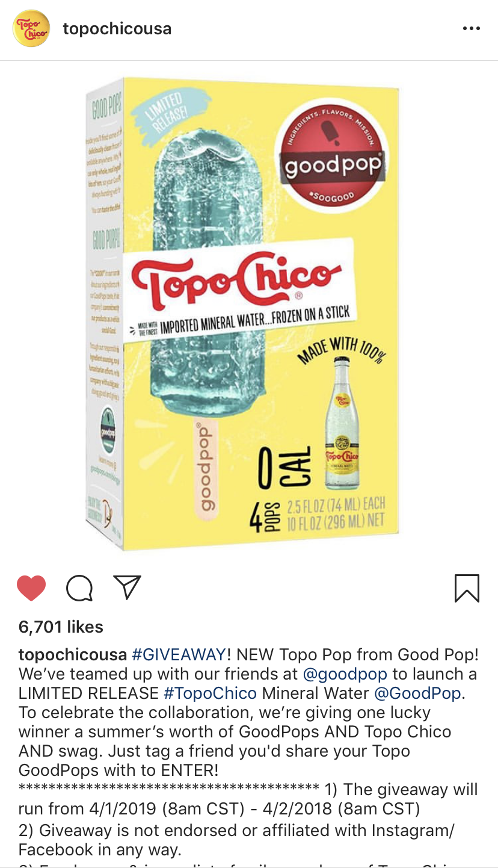
Task: Unlike the post via the red heart
Action: tap(32, 587)
